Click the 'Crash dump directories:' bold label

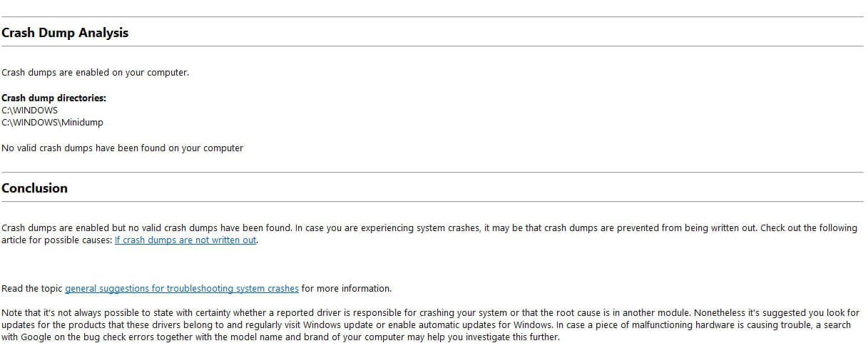54,98
